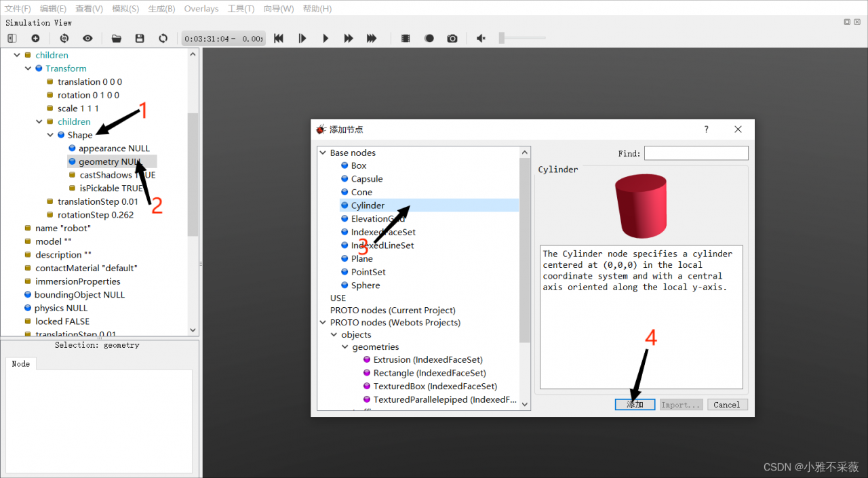Select Extrusion (IndexedFaceSet) proto
The height and width of the screenshot is (478, 868).
tap(428, 360)
